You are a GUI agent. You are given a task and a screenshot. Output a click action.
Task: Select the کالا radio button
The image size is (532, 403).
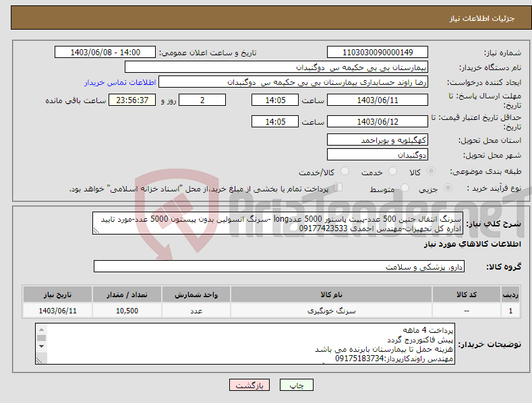pos(431,171)
